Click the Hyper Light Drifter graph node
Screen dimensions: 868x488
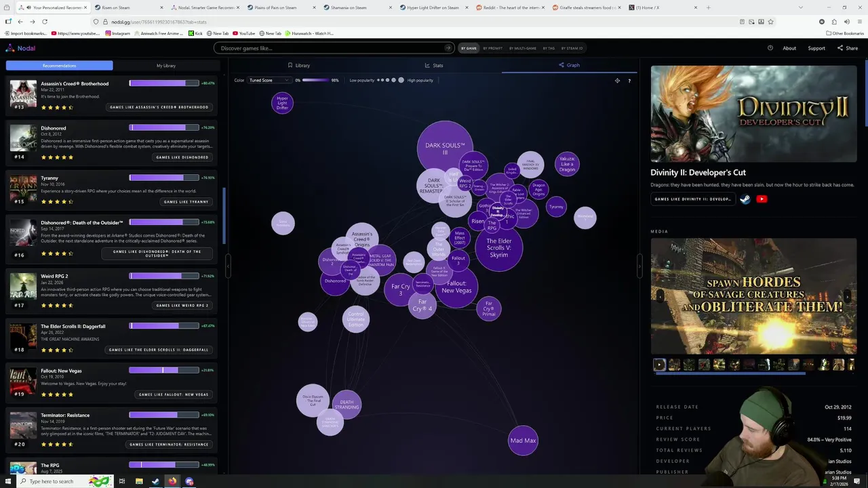[x=282, y=103]
